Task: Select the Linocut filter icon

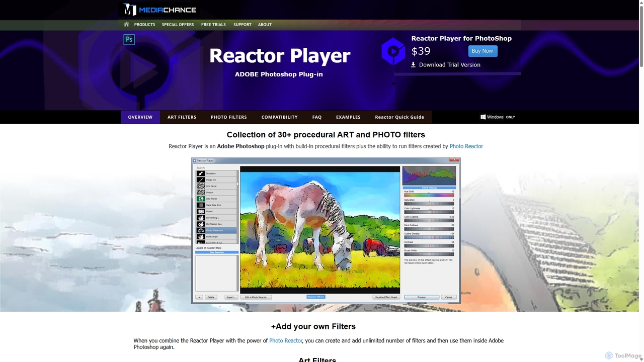Action: point(201,192)
